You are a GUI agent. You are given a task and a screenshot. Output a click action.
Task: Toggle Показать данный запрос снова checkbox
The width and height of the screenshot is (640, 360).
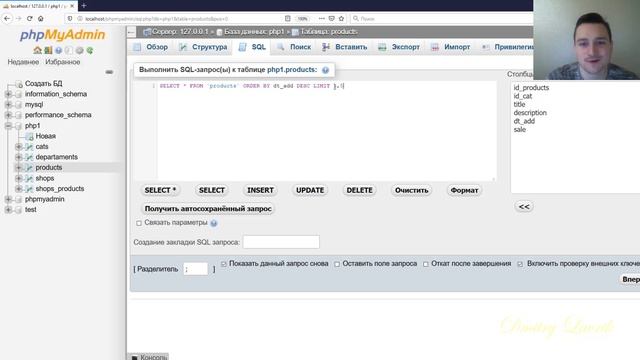pos(224,264)
